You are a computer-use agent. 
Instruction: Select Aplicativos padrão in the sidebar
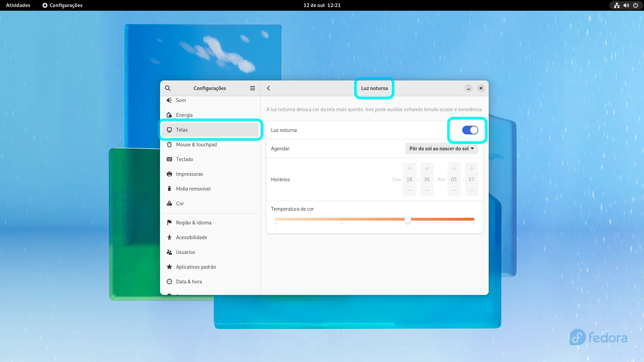[210, 267]
